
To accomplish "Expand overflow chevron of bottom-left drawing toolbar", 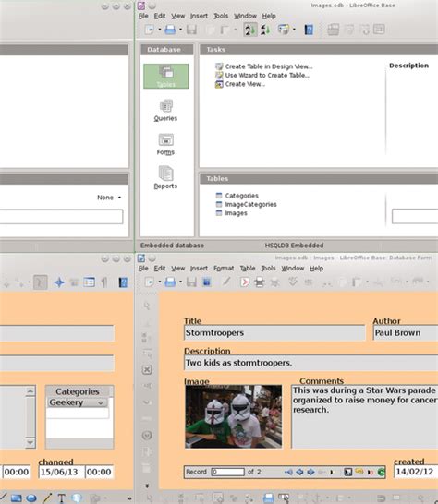I will tap(129, 498).
